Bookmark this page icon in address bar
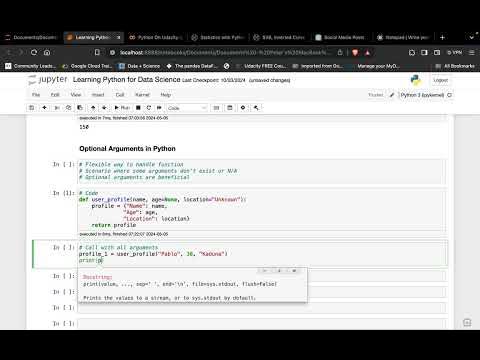The width and height of the screenshot is (480, 360). [97, 52]
